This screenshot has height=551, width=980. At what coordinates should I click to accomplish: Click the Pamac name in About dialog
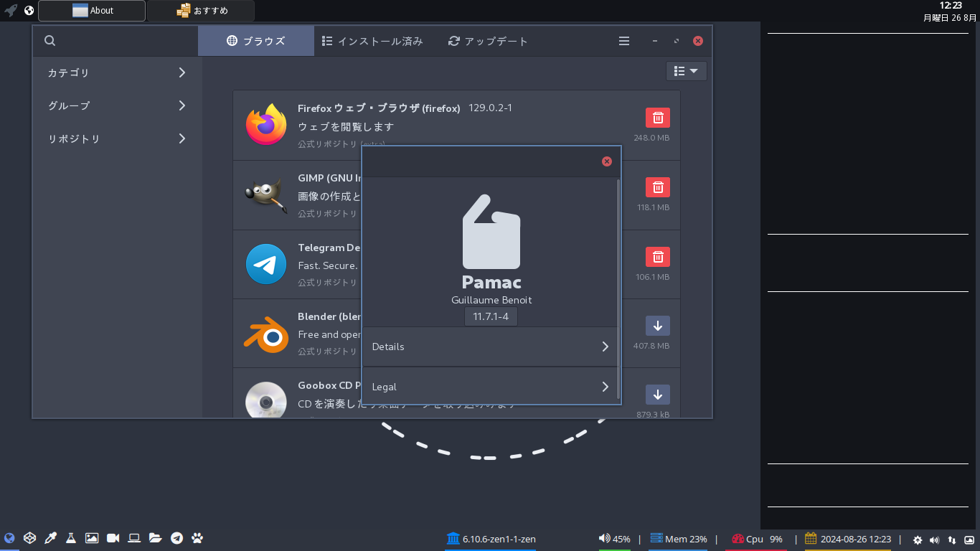(491, 282)
